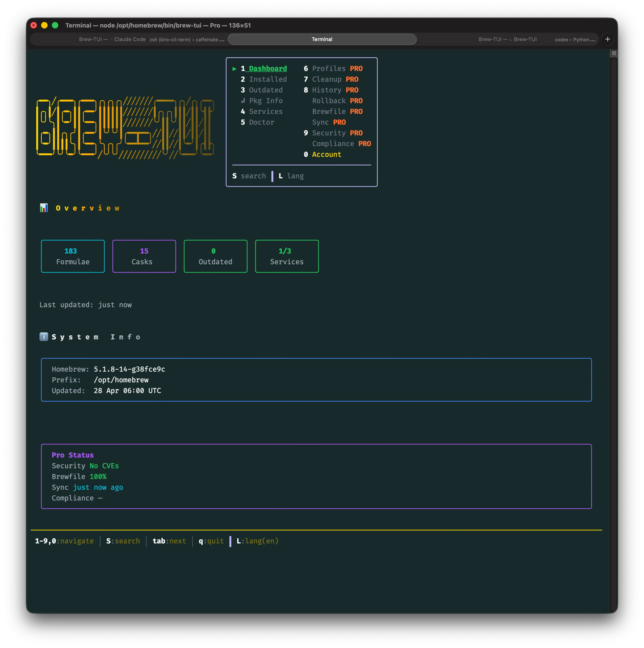Viewport: 644px width, 648px height.
Task: Select the Dashboard menu entry
Action: coord(263,68)
